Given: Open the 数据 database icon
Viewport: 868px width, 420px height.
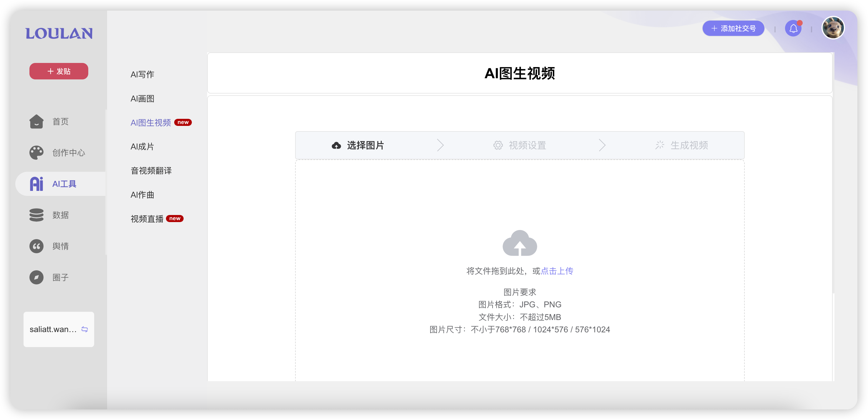Looking at the screenshot, I should pyautogui.click(x=36, y=215).
